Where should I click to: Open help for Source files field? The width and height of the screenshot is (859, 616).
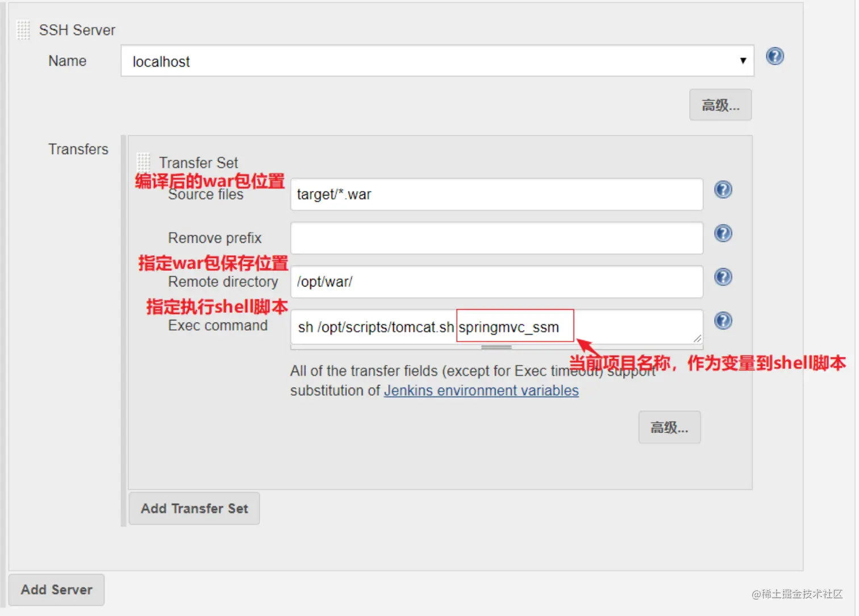tap(723, 190)
